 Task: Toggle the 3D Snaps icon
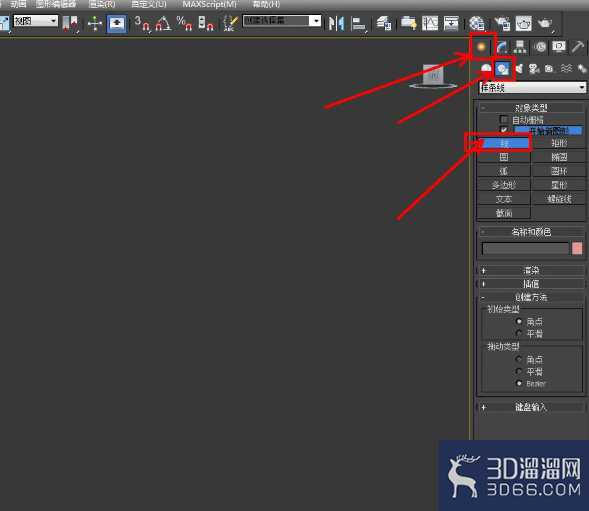click(x=142, y=23)
